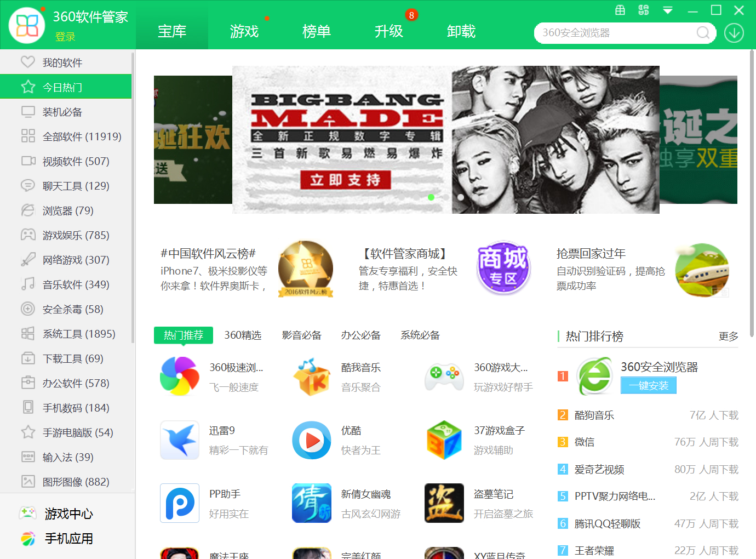Open the #中国软件风云榜# promotion link
Image resolution: width=756 pixels, height=559 pixels.
(x=208, y=254)
